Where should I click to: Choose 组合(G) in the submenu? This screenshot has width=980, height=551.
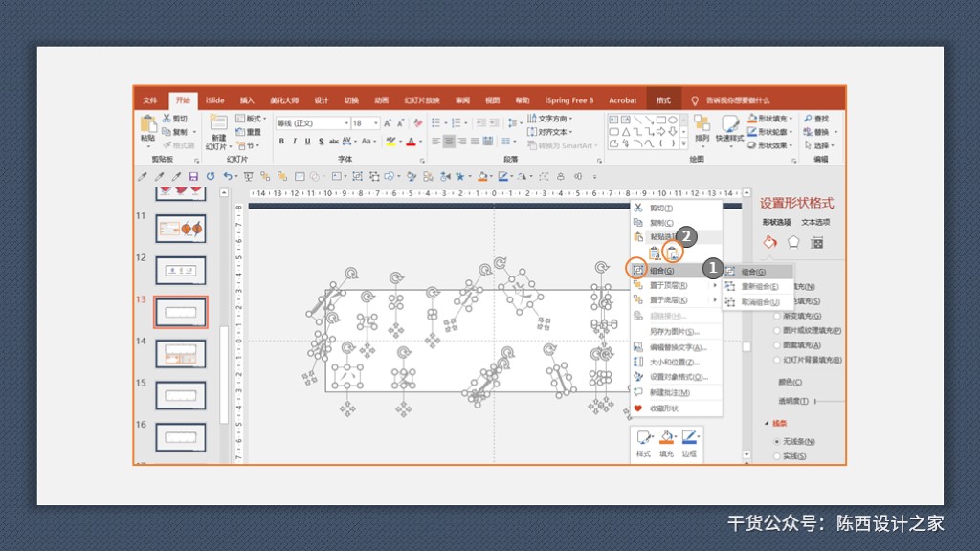point(758,272)
